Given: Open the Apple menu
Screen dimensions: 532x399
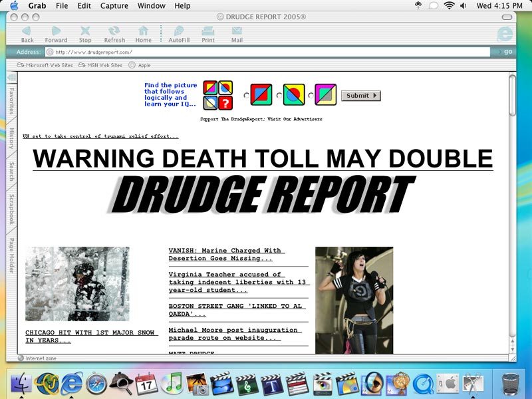Looking at the screenshot, I should [x=14, y=5].
